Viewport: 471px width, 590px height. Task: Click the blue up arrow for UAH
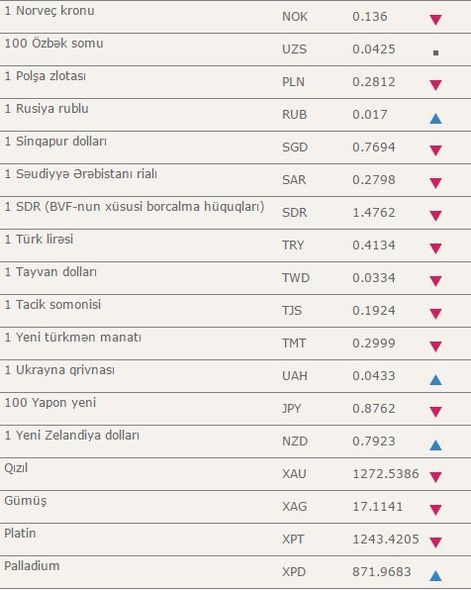click(x=435, y=380)
